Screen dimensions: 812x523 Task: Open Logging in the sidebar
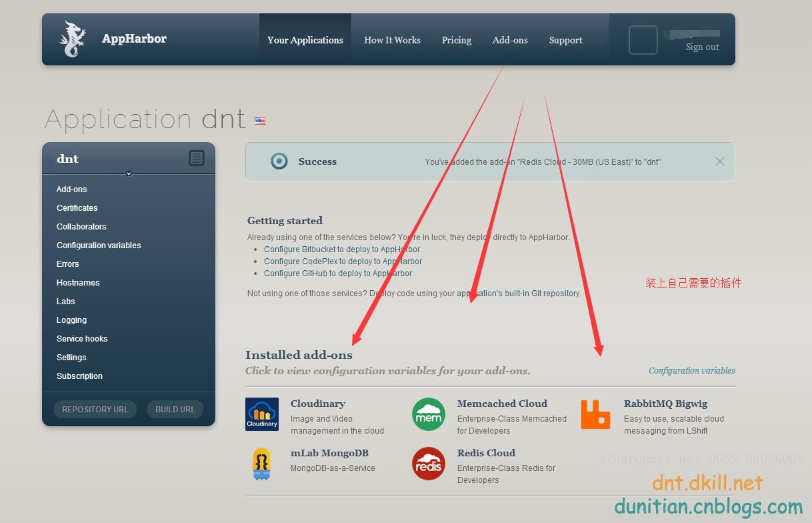[72, 320]
